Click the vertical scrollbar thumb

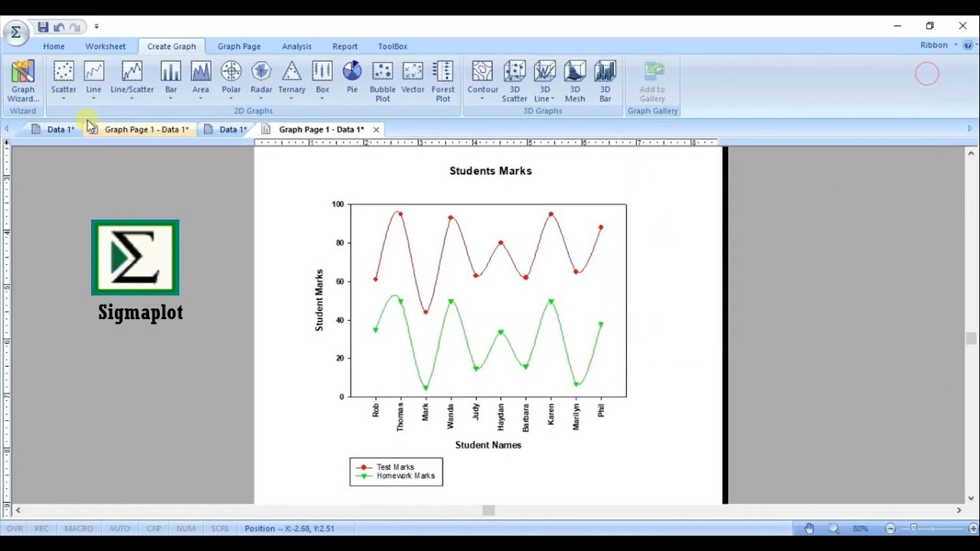point(971,338)
